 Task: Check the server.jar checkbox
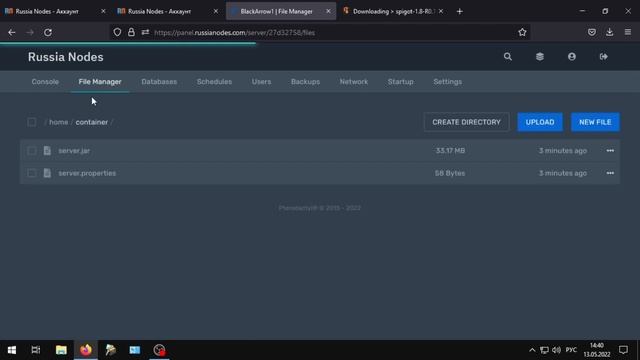(32, 151)
